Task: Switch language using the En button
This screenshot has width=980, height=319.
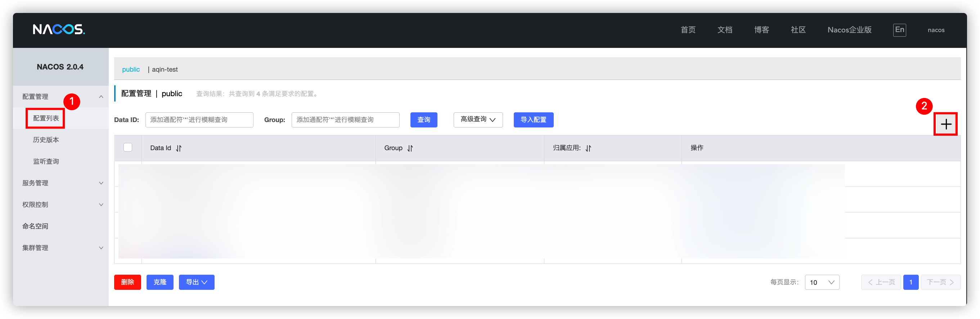Action: click(x=899, y=30)
